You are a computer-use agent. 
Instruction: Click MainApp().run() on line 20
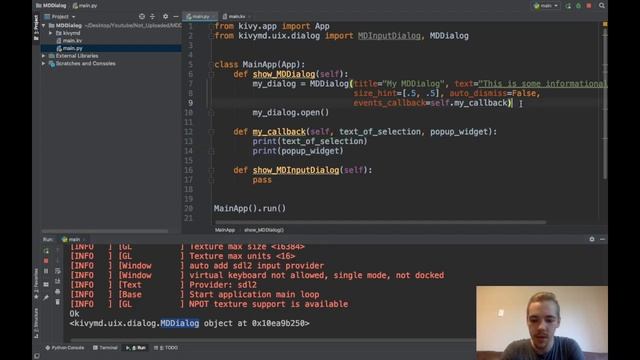point(250,209)
